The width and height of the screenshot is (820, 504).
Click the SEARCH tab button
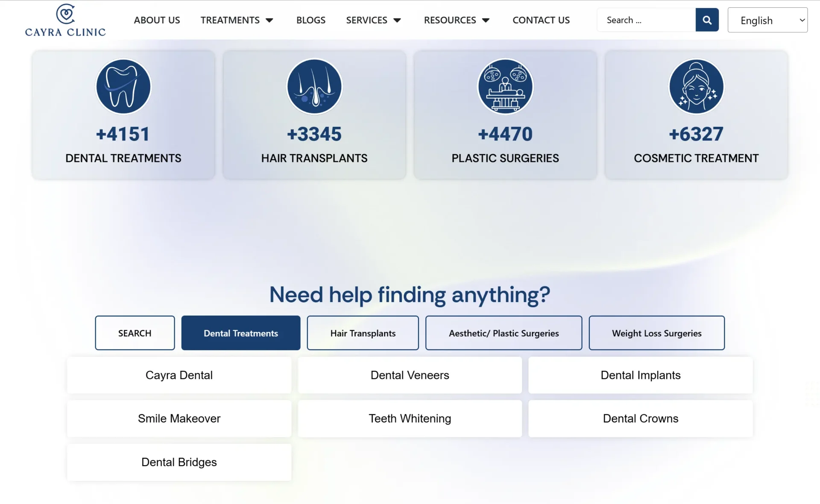coord(135,333)
